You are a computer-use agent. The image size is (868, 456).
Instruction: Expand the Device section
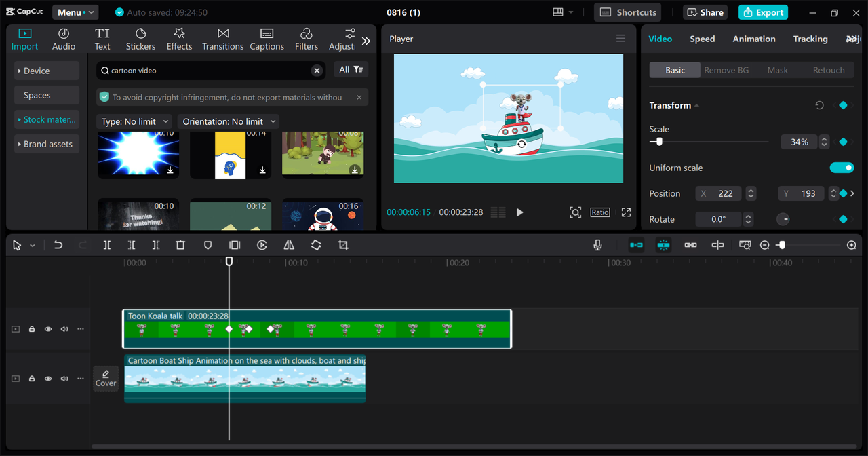(47, 71)
